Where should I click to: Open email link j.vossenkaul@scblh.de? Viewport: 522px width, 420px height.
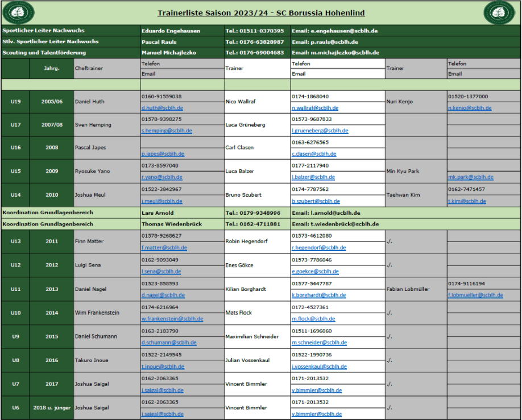pos(319,367)
